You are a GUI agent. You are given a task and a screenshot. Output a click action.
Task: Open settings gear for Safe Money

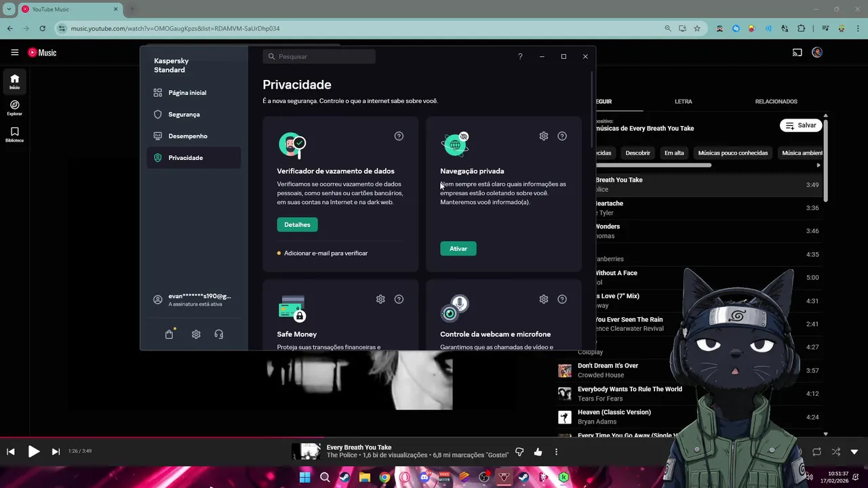[380, 299]
